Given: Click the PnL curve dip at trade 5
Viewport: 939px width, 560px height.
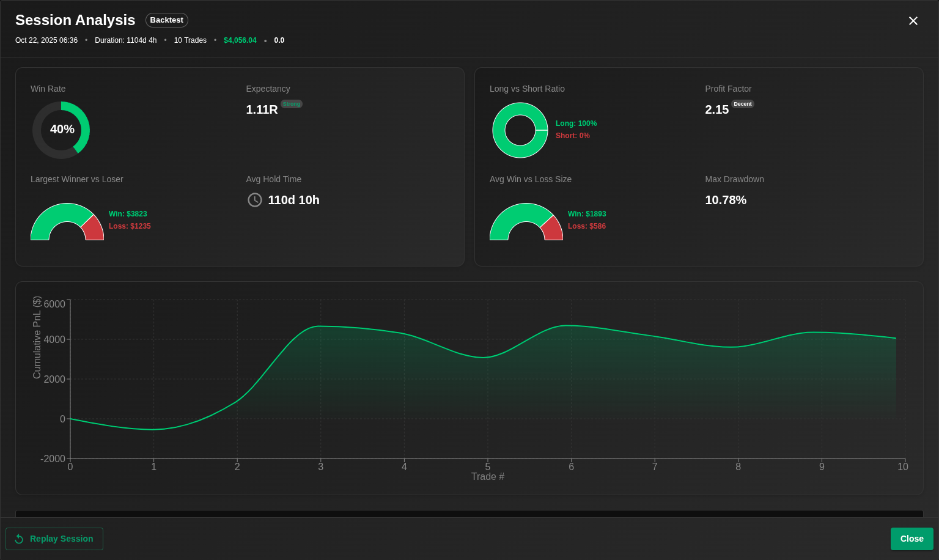Looking at the screenshot, I should (487, 357).
